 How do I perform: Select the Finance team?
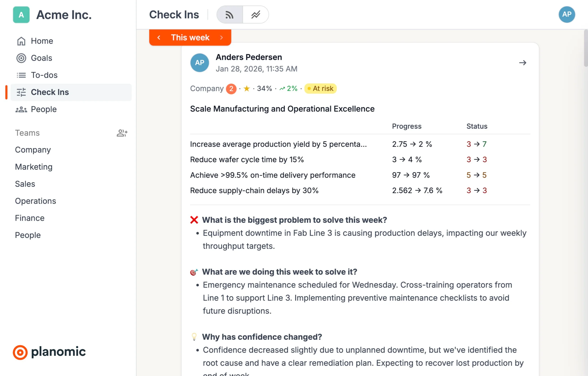click(30, 218)
